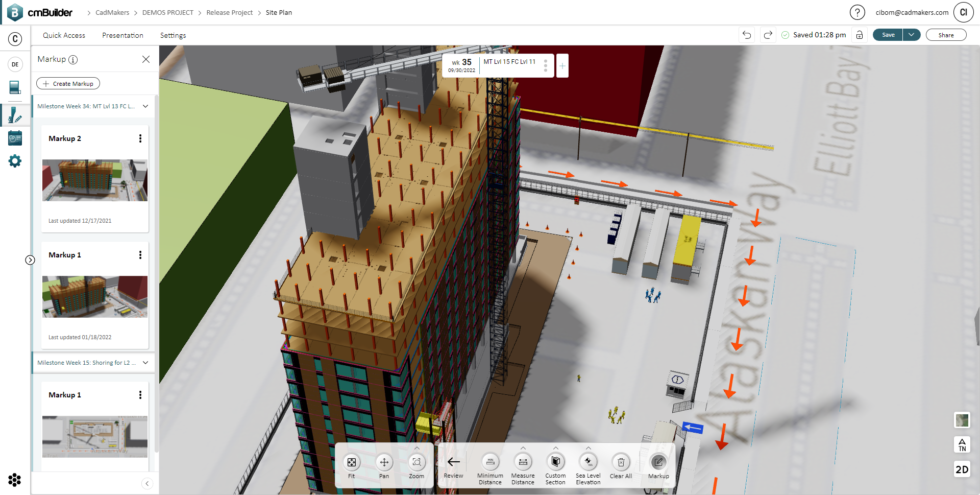
Task: Open Markup 1 thumbnail under Week 15
Action: [x=95, y=437]
